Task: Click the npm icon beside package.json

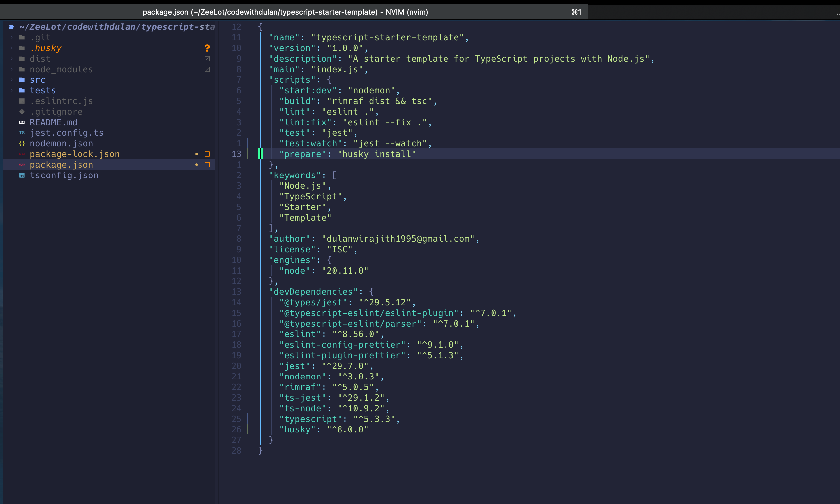Action: (22, 165)
